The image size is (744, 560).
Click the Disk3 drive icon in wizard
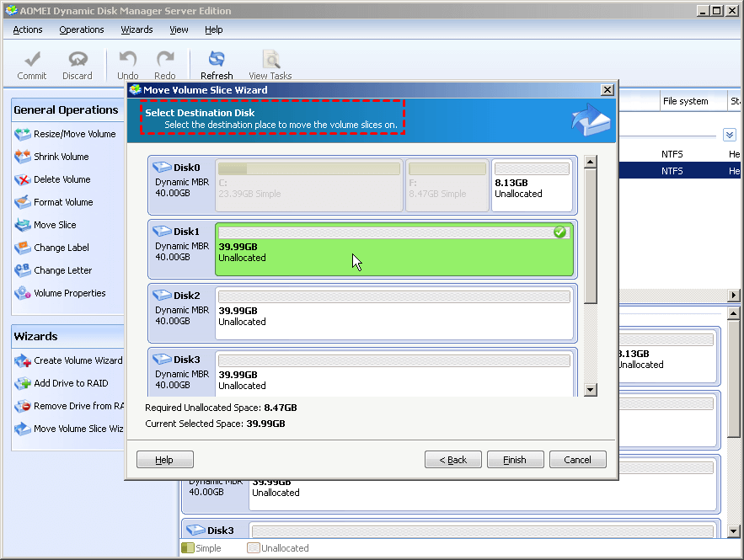pos(162,359)
